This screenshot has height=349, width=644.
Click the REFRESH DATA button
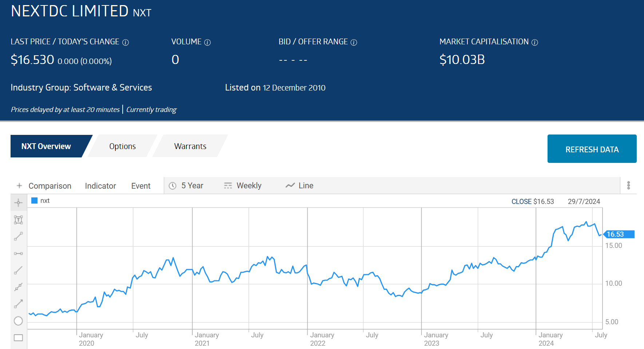592,149
